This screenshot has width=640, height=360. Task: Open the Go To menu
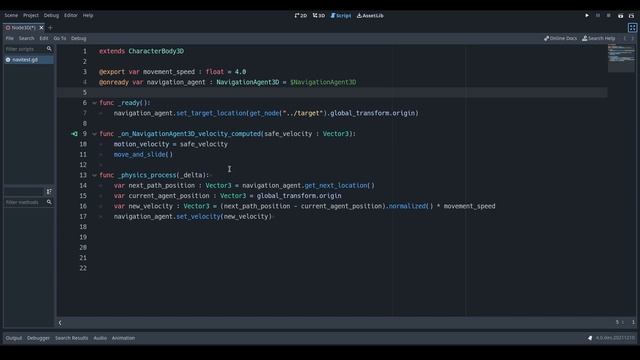tap(60, 38)
